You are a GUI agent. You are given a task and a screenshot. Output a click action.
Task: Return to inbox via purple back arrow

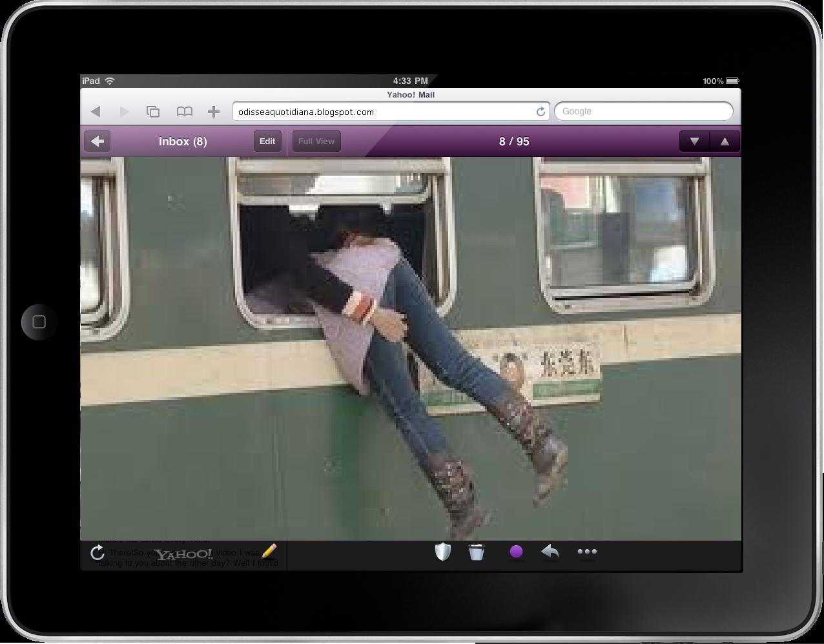97,141
